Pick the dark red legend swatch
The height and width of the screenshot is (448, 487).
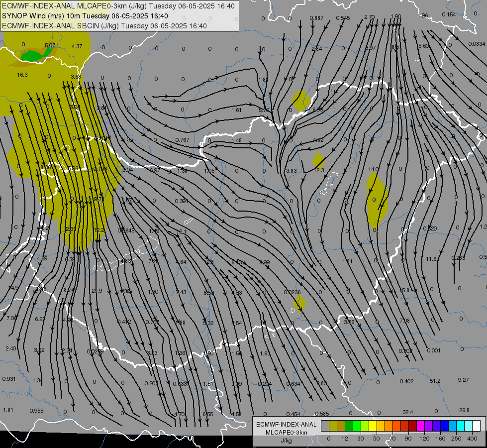[x=412, y=426]
